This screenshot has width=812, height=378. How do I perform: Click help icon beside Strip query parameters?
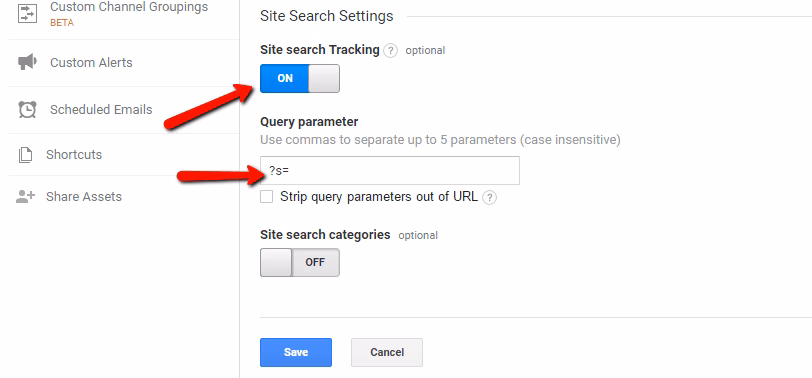(489, 198)
